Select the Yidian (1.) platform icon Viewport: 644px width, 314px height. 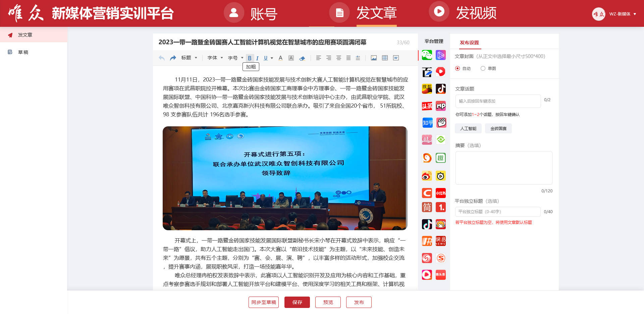tap(441, 207)
